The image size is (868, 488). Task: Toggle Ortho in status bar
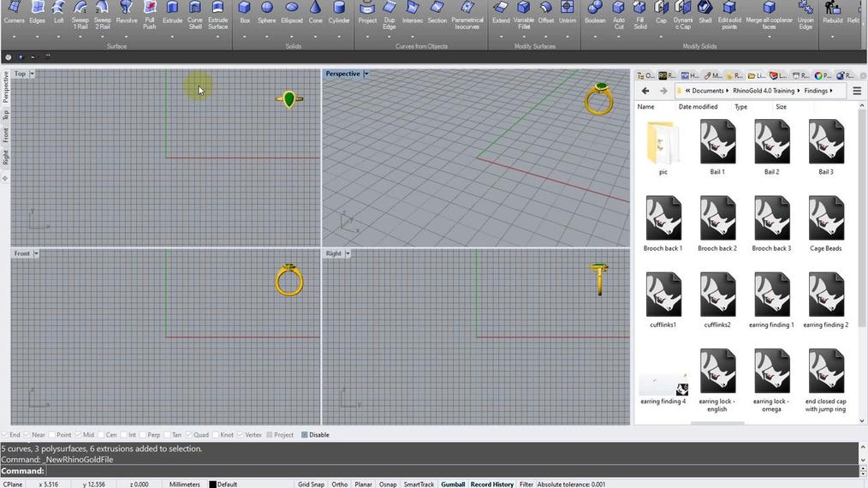(x=339, y=484)
